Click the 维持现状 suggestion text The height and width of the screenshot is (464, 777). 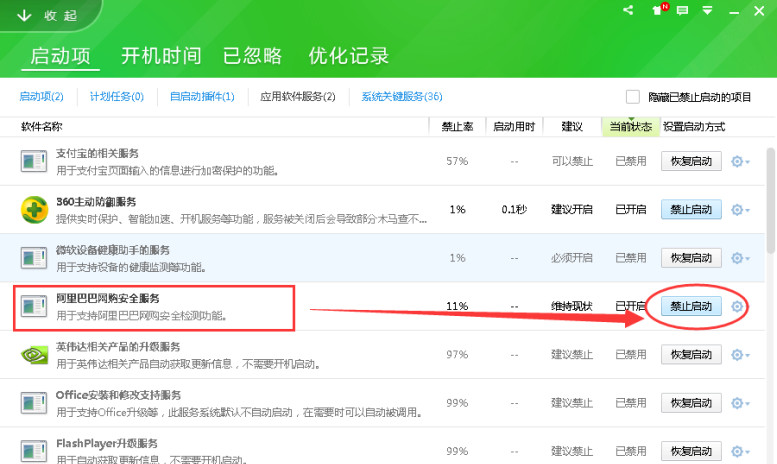pos(572,306)
